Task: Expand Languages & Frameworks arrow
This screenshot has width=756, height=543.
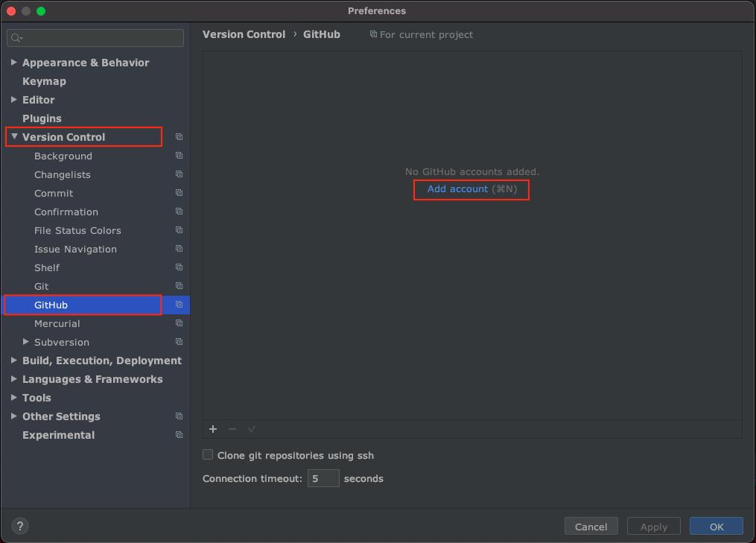Action: click(x=14, y=379)
